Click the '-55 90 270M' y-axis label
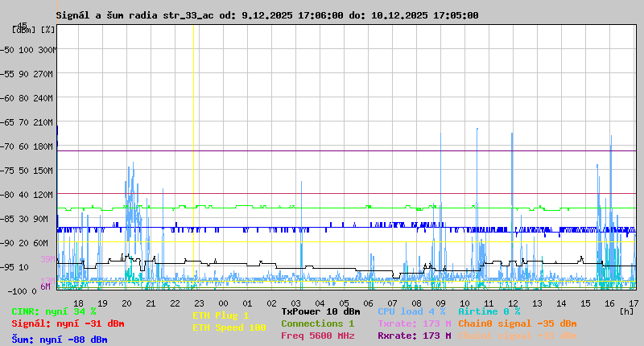The height and width of the screenshot is (346, 644). click(28, 74)
